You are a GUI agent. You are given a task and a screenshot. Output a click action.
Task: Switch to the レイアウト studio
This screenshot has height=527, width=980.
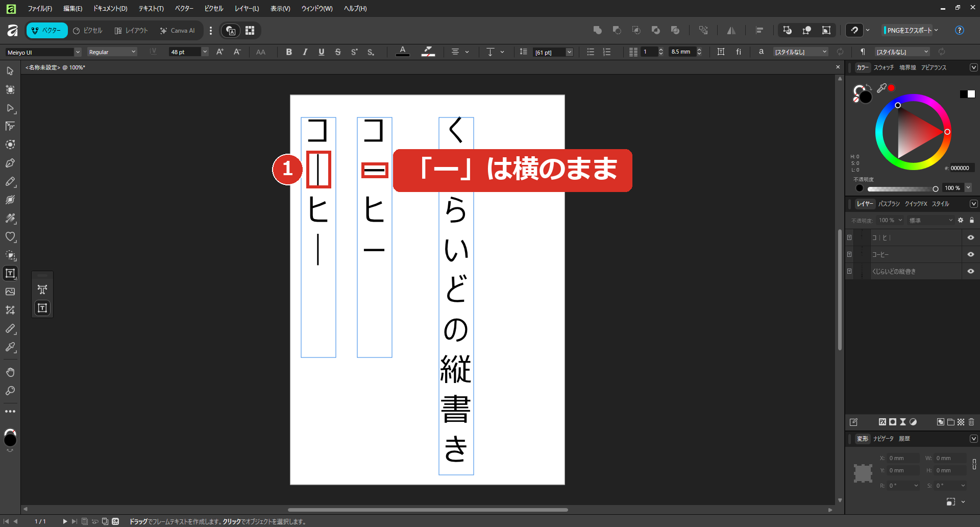pos(131,31)
